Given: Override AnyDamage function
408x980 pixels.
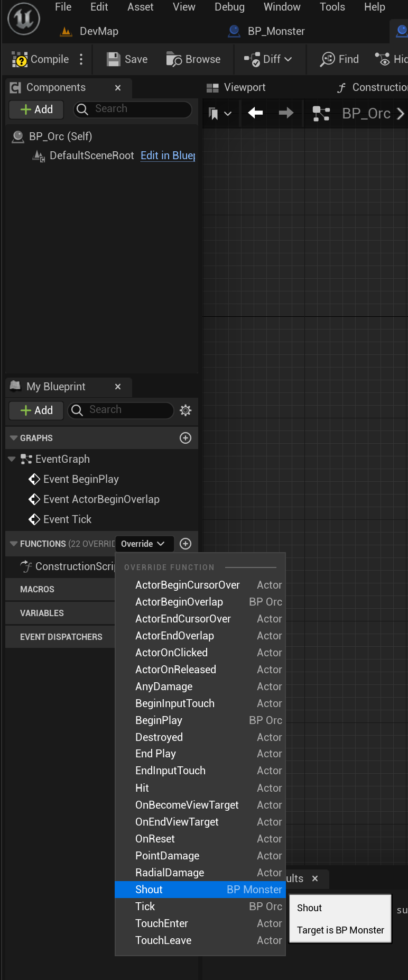Looking at the screenshot, I should pos(200,686).
